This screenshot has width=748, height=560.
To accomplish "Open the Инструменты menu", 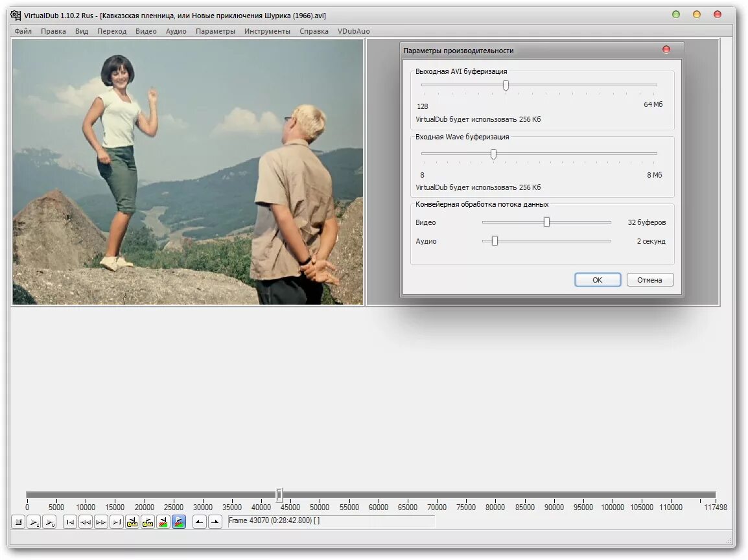I will pos(267,31).
